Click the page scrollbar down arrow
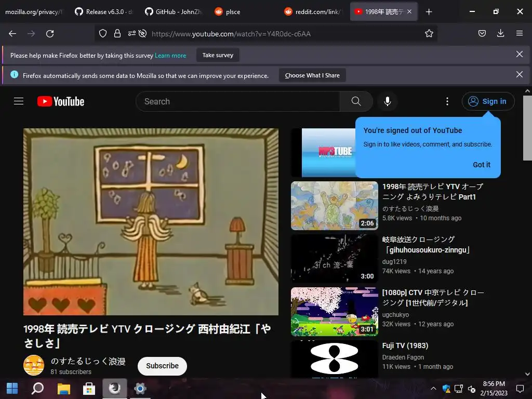Screen dimensions: 532x399 pos(527,374)
